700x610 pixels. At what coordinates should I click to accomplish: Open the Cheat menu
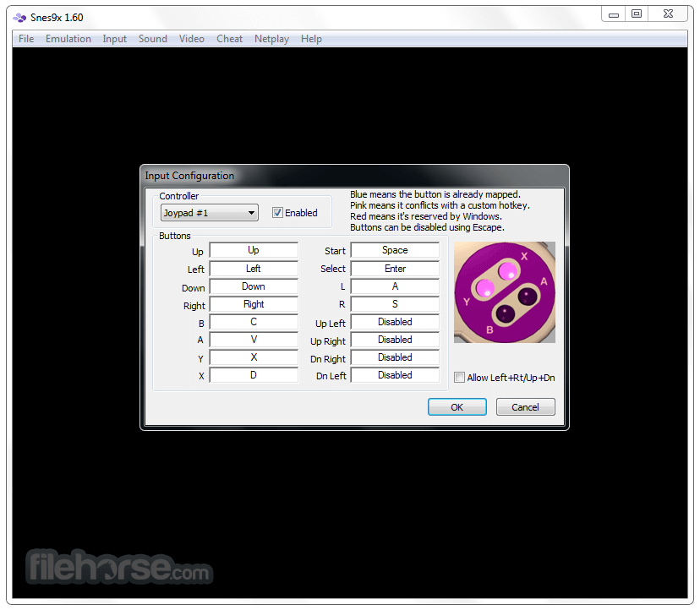(229, 39)
